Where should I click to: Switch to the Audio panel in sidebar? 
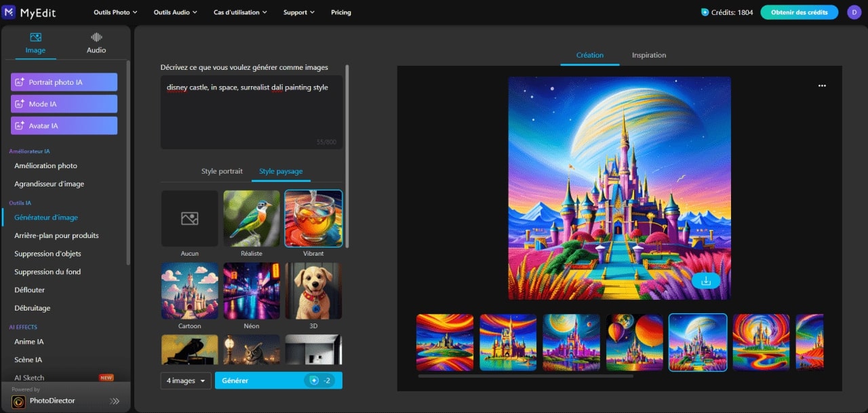pyautogui.click(x=96, y=43)
